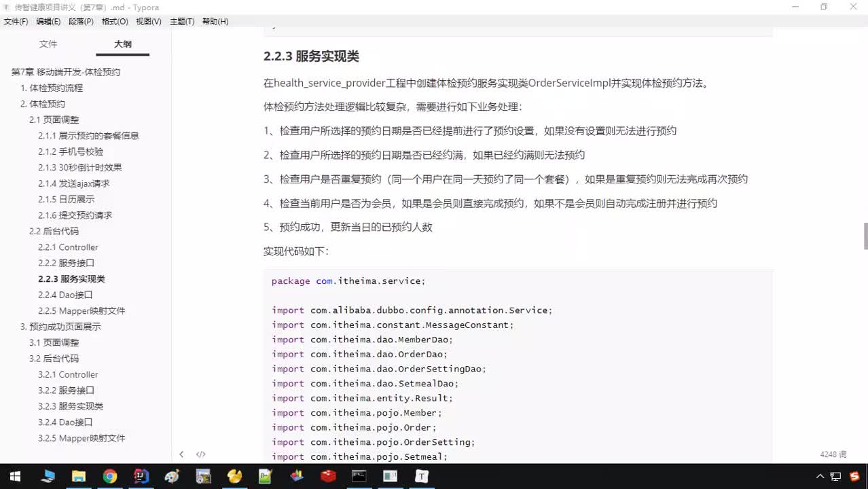Toggle source code mode icon
The image size is (868, 489).
click(201, 454)
